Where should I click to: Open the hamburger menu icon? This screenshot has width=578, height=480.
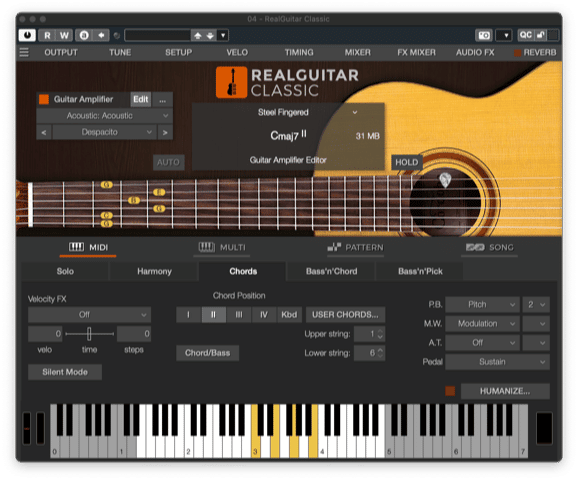click(x=24, y=52)
